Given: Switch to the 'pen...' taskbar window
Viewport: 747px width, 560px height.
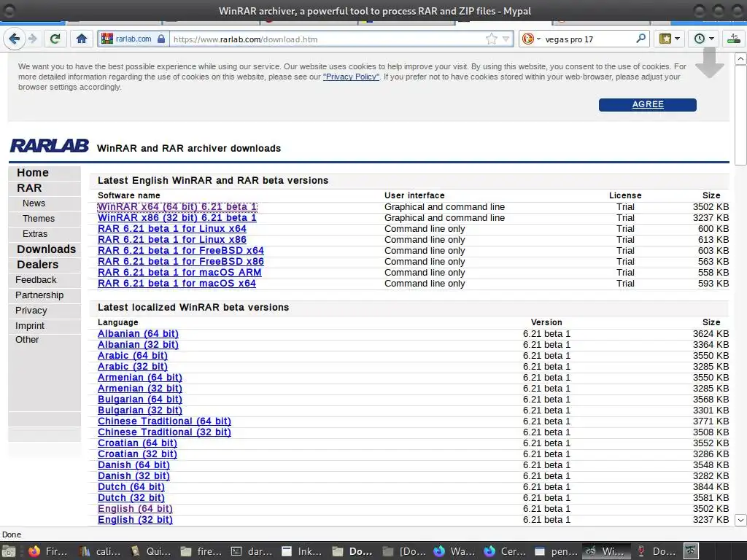Looking at the screenshot, I should coord(555,551).
